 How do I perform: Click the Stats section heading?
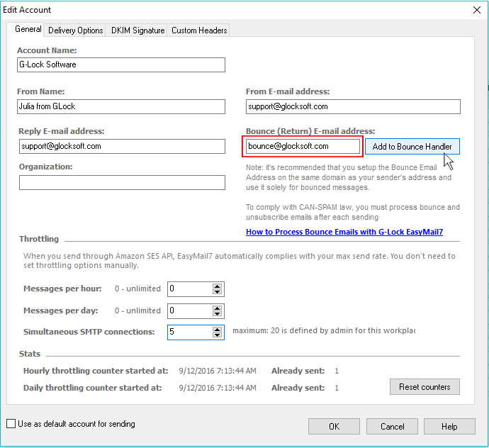pyautogui.click(x=30, y=354)
